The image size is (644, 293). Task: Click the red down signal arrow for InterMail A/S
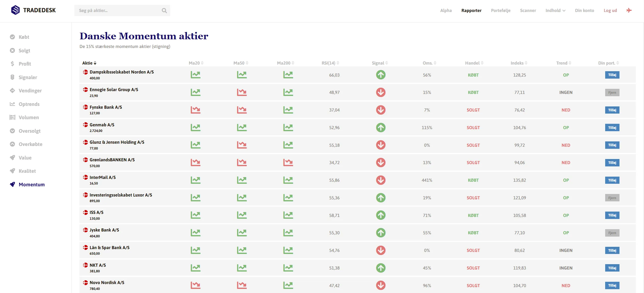[381, 180]
